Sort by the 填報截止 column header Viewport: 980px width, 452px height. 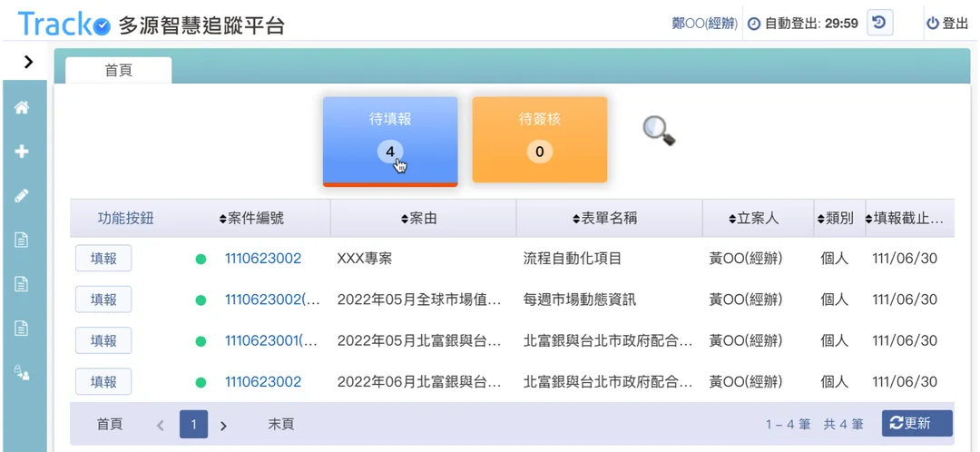point(904,218)
